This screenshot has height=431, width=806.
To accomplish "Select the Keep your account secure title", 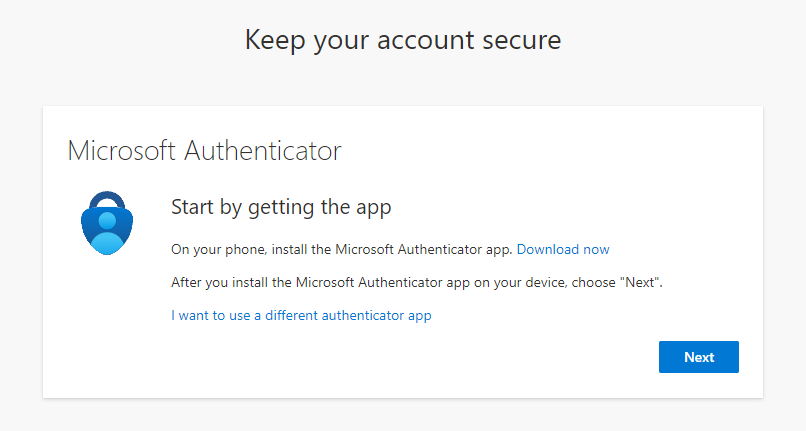I will pos(403,40).
